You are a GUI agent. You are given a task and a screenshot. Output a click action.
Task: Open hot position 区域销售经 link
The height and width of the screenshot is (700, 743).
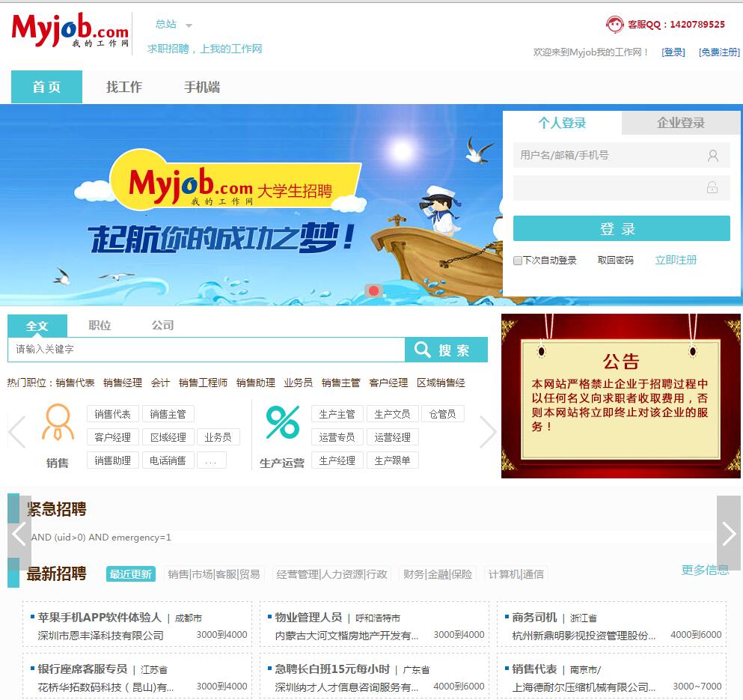[x=441, y=383]
